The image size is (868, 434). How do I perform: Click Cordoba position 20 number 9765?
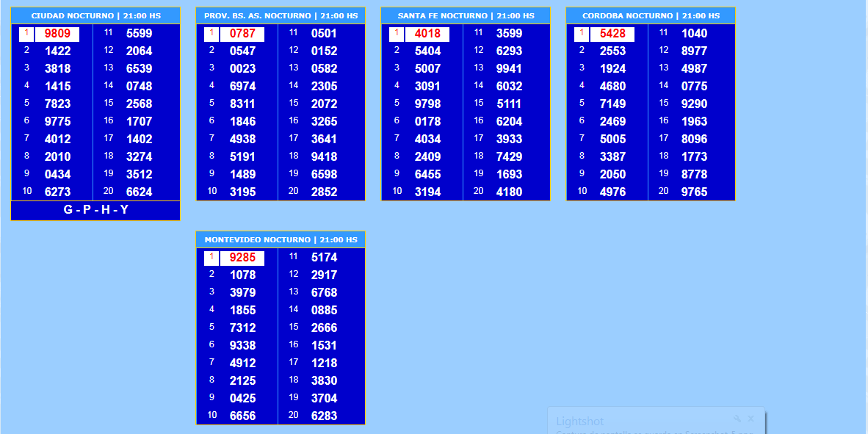point(694,192)
